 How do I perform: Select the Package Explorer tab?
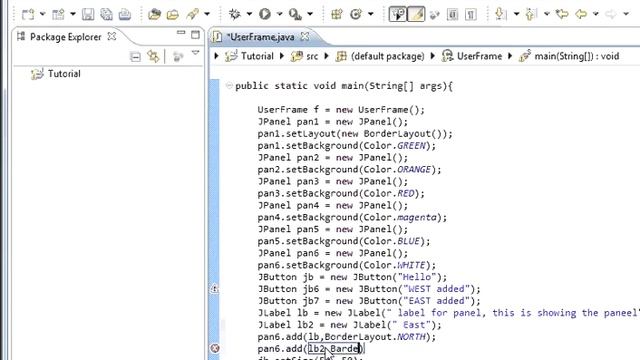(x=65, y=37)
